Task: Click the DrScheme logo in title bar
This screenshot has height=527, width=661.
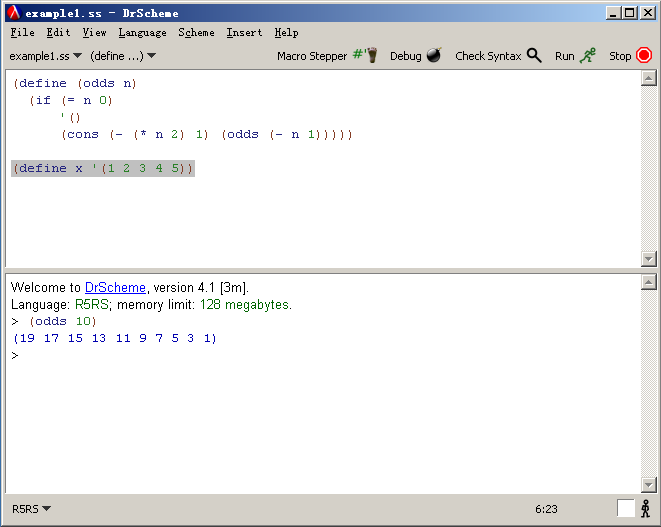Action: pyautogui.click(x=13, y=13)
